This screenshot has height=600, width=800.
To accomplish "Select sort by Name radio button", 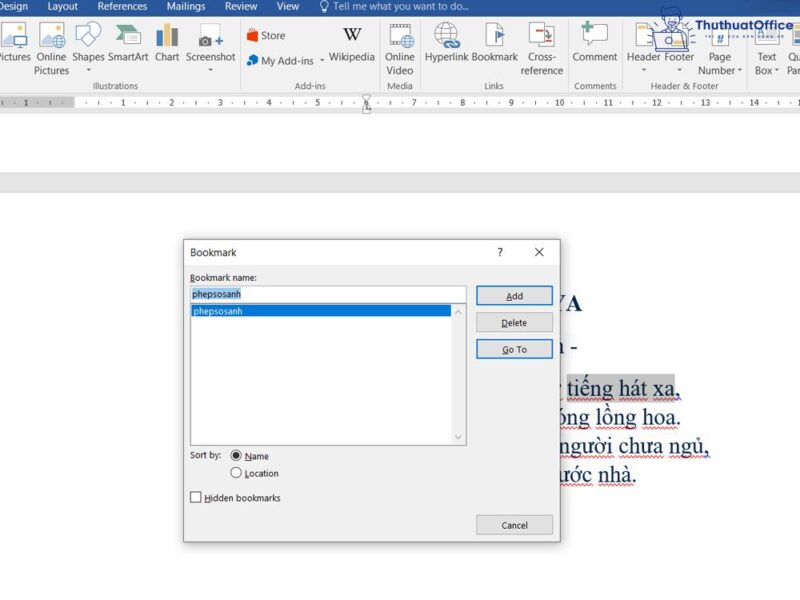I will 238,456.
